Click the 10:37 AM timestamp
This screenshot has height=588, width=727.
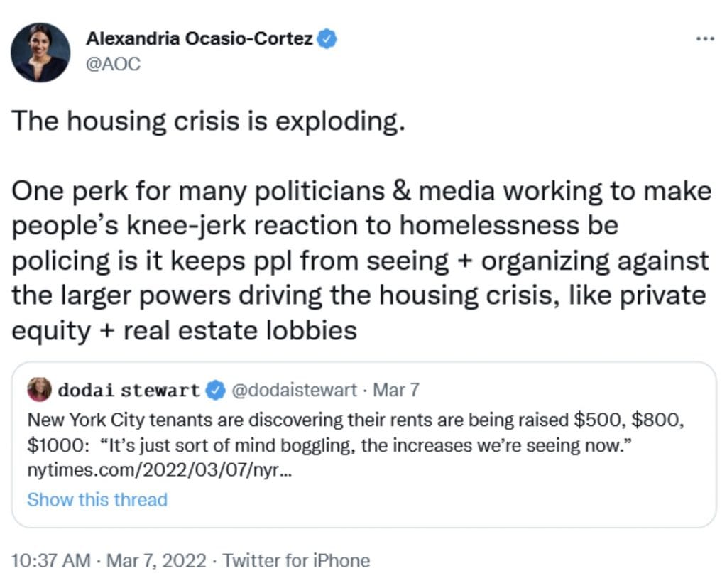click(x=51, y=560)
